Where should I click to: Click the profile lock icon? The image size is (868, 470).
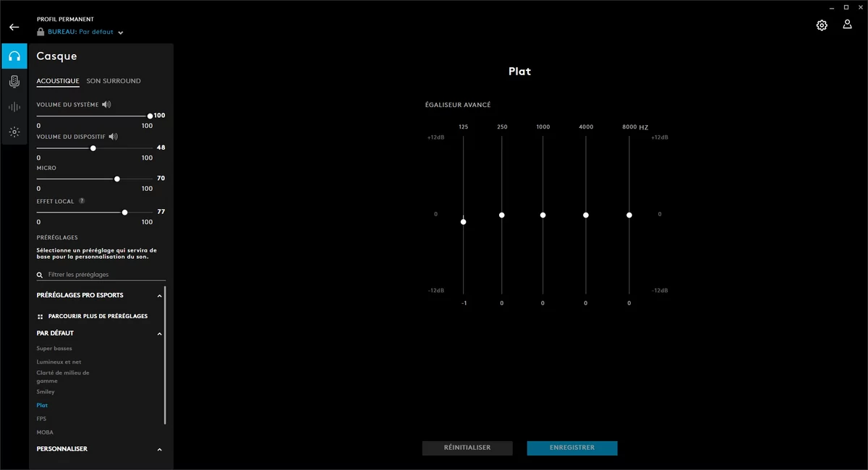click(x=41, y=32)
